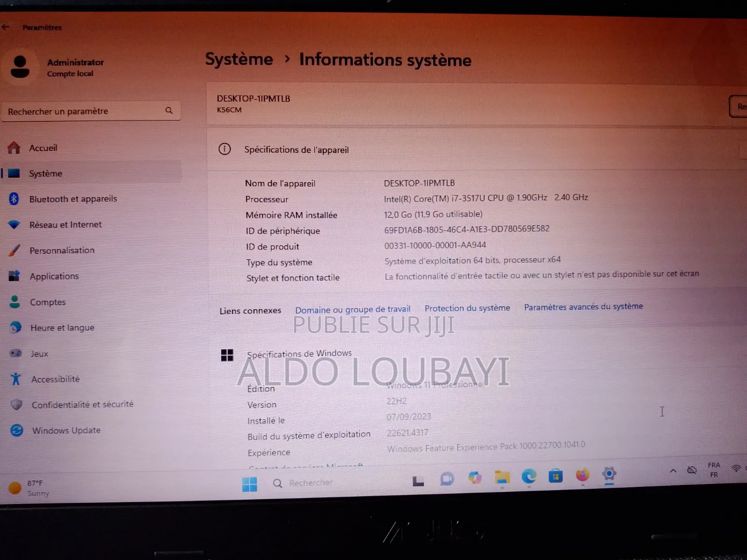This screenshot has height=560, width=747.
Task: Select Système in the sidebar
Action: click(x=92, y=173)
